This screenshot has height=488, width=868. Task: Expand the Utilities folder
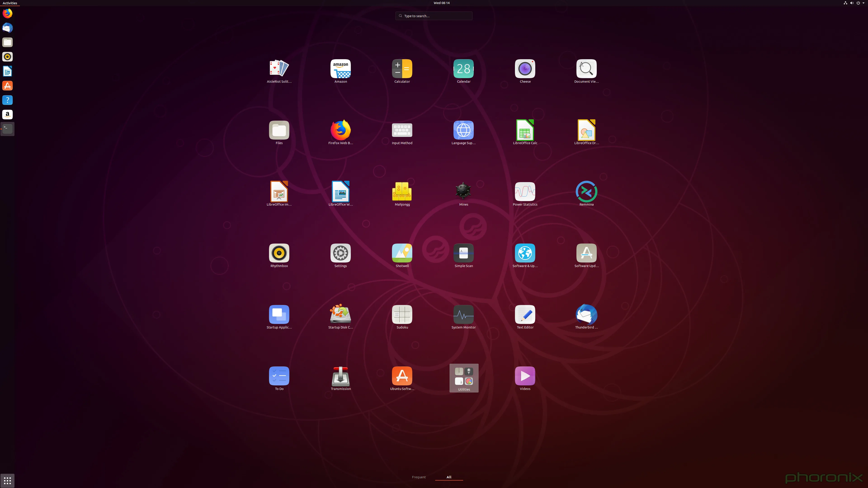tap(464, 378)
